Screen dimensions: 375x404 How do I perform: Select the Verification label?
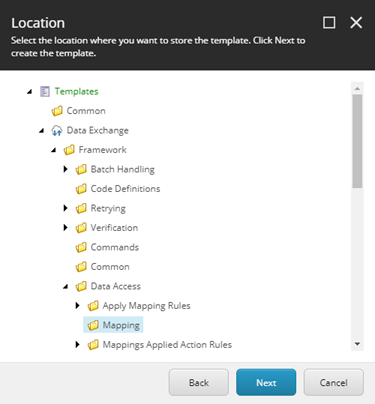pos(114,228)
